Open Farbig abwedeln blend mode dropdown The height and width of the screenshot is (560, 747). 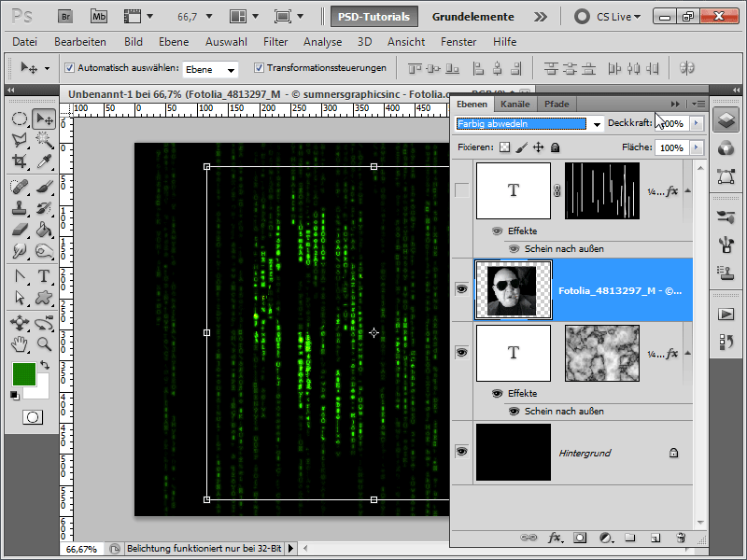pyautogui.click(x=597, y=124)
